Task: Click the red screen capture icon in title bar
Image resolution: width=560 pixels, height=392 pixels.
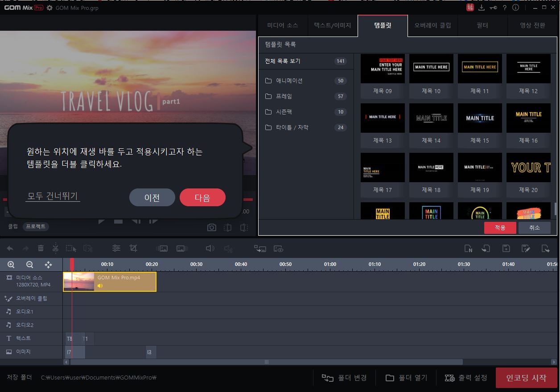Action: (x=470, y=8)
